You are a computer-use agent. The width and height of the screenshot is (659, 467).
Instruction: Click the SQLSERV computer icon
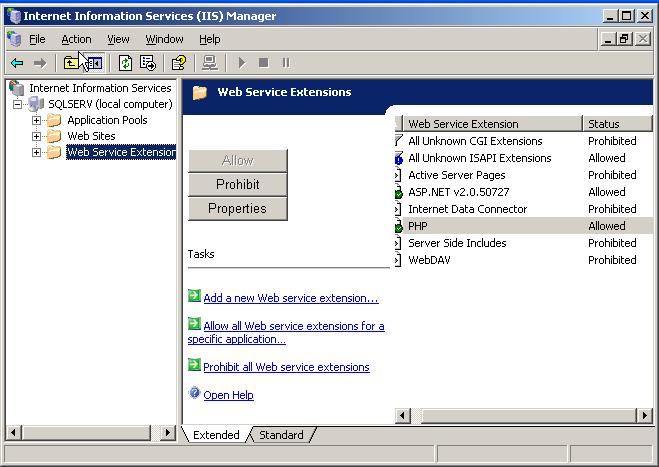click(x=36, y=104)
